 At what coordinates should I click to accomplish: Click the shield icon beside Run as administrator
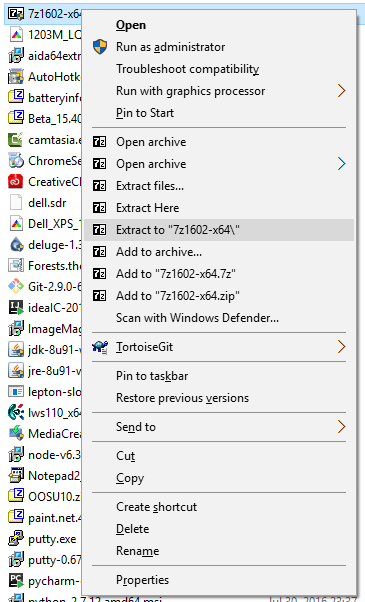(100, 47)
